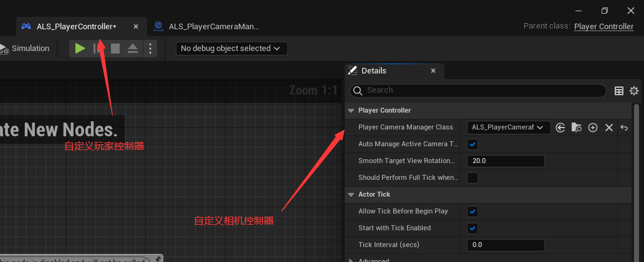Switch to ALS_PlayerCameraManager tab

(208, 26)
